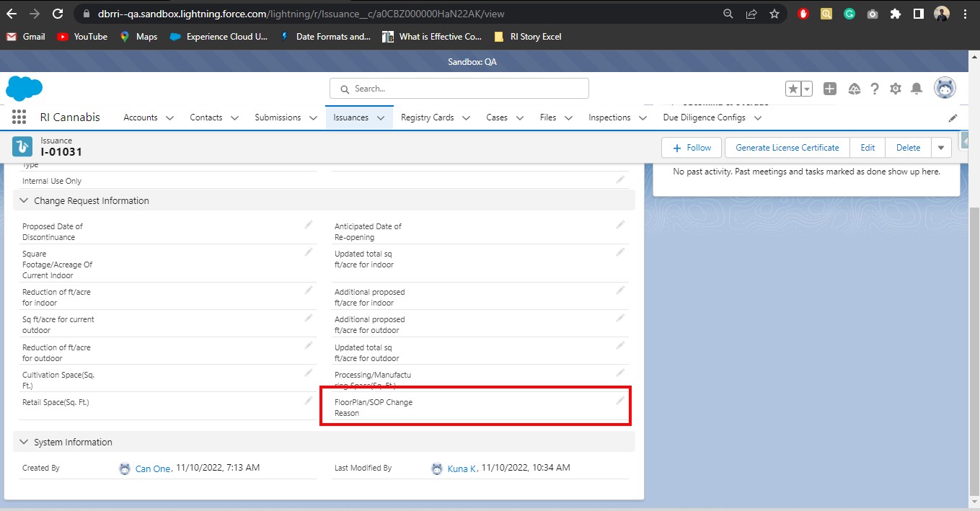Open the Issuances tab dropdown arrow
980x511 pixels.
381,117
